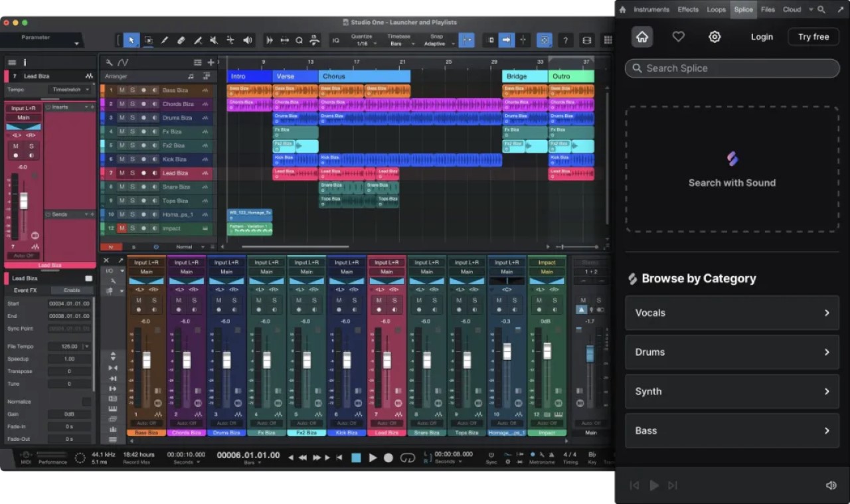The height and width of the screenshot is (504, 850).
Task: Click the Search Splice input field
Action: tap(732, 68)
